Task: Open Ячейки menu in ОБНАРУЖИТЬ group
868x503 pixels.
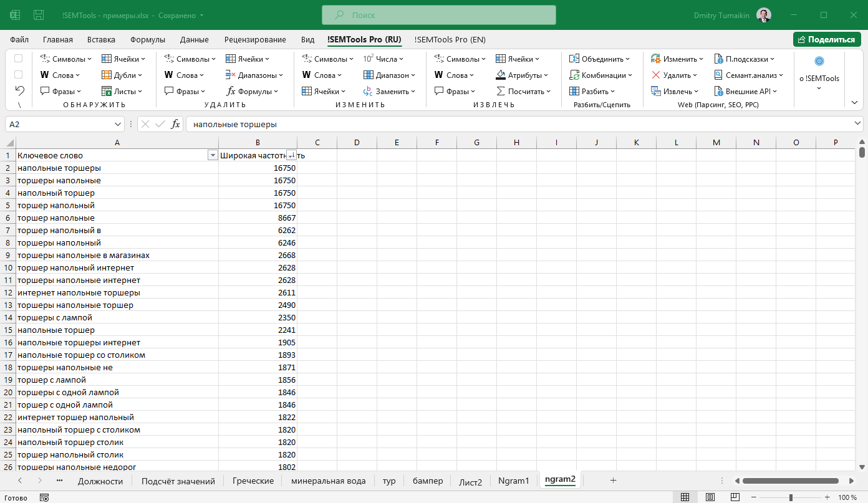Action: (x=123, y=59)
